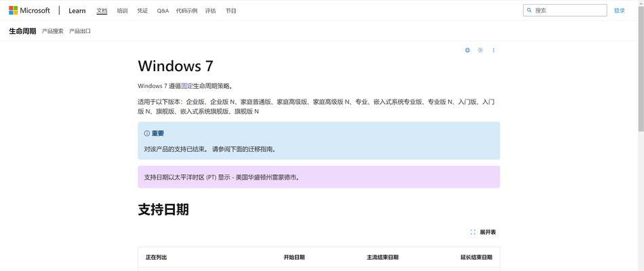
Task: Go to 产品搜索 tab
Action: [x=53, y=30]
